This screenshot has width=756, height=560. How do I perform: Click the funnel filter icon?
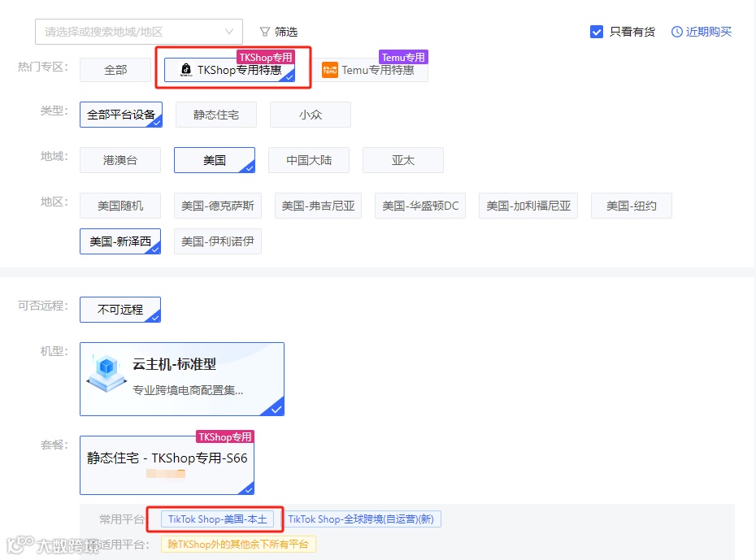point(265,32)
